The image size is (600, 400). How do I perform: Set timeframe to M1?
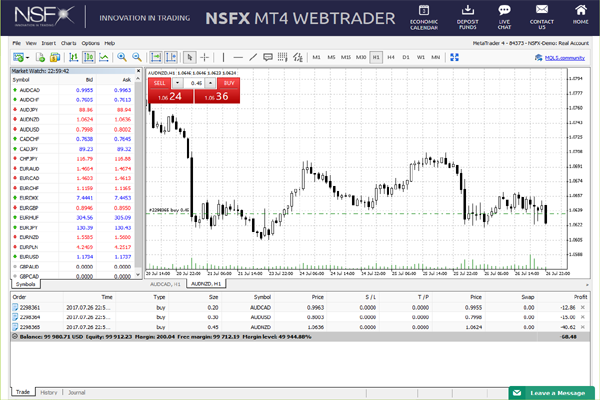click(x=316, y=57)
